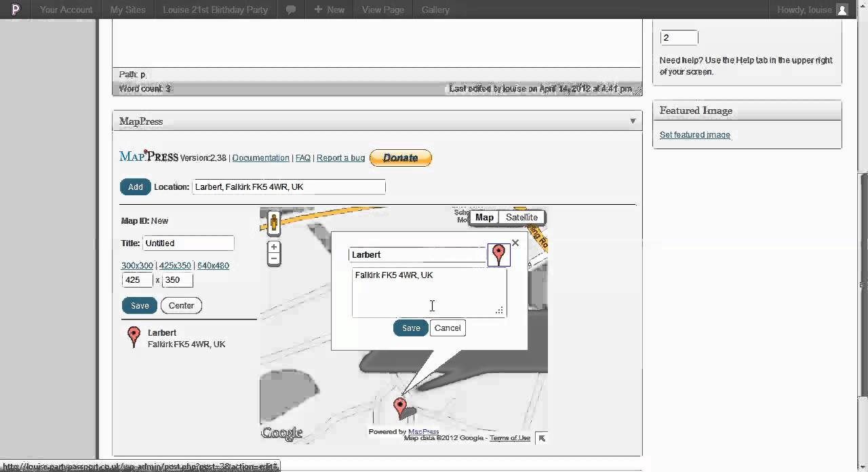Click Larbert text in POI list
Viewport: 868px width, 472px height.
162,333
